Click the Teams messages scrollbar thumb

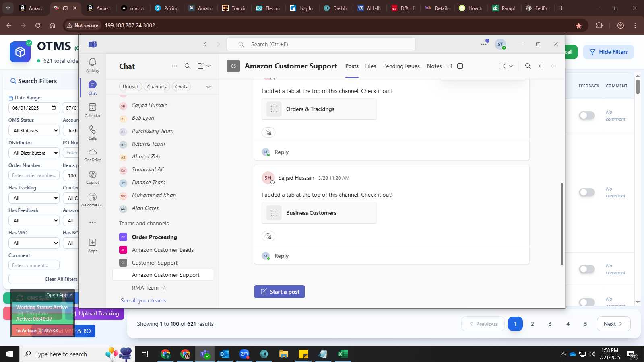562,224
